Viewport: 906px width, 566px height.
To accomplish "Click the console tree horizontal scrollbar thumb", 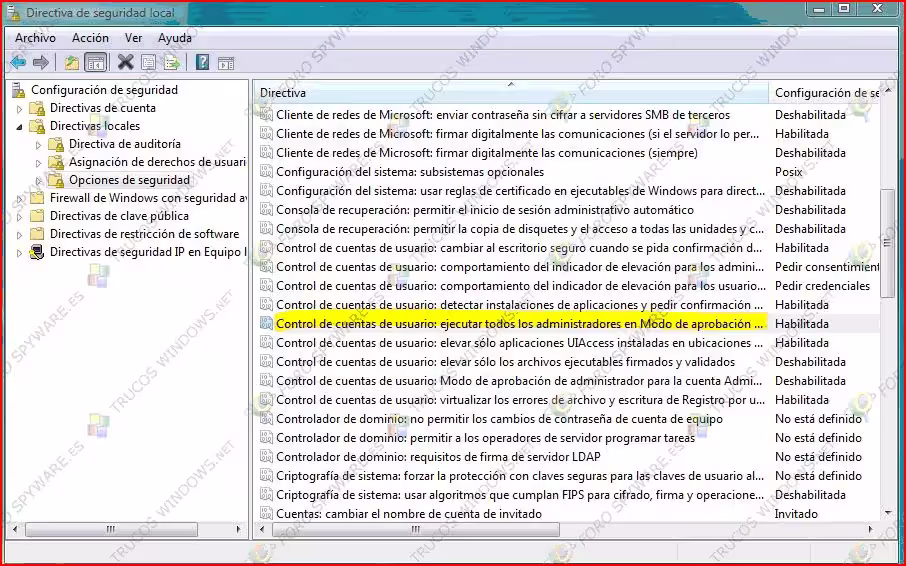I will (x=111, y=529).
